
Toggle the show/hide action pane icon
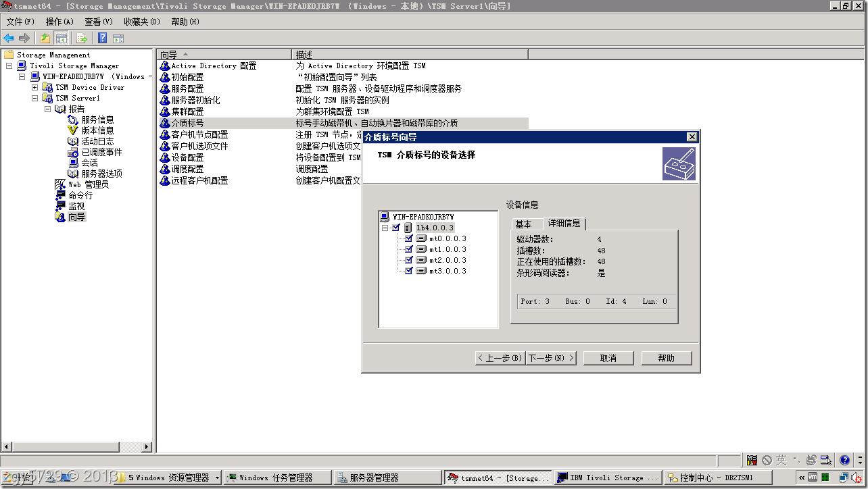pyautogui.click(x=118, y=38)
